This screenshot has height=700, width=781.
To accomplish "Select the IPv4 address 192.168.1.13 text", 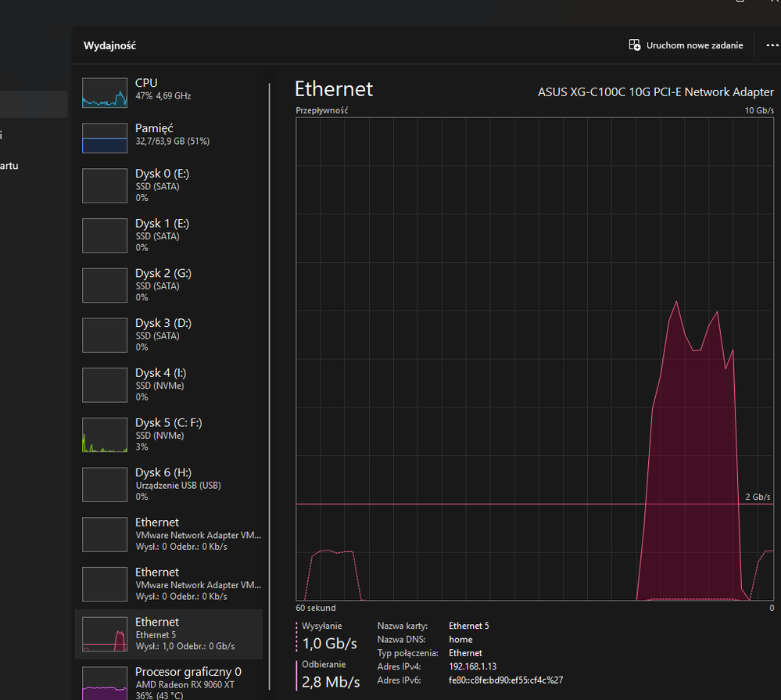I will pos(472,666).
